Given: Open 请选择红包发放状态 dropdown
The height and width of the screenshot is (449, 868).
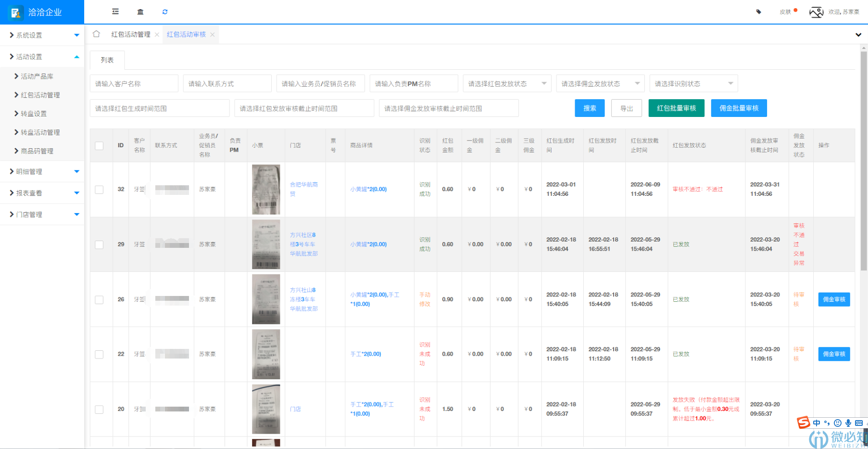Looking at the screenshot, I should point(507,83).
